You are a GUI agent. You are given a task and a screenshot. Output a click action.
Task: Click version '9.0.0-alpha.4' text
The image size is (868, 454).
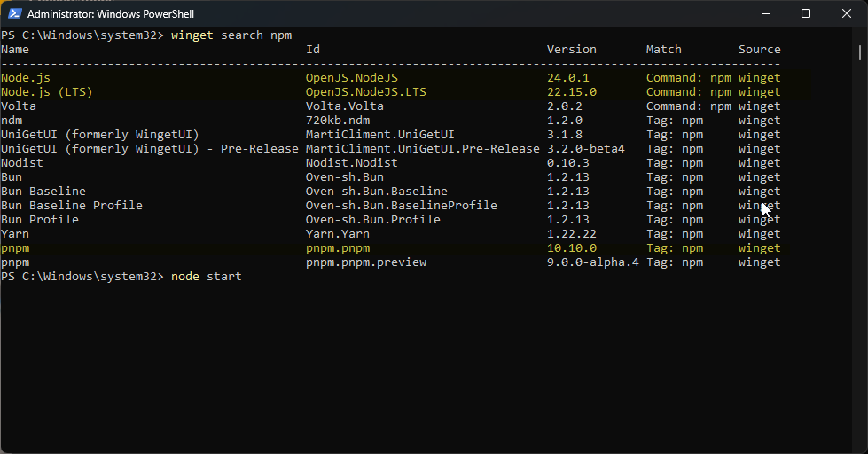pyautogui.click(x=593, y=262)
